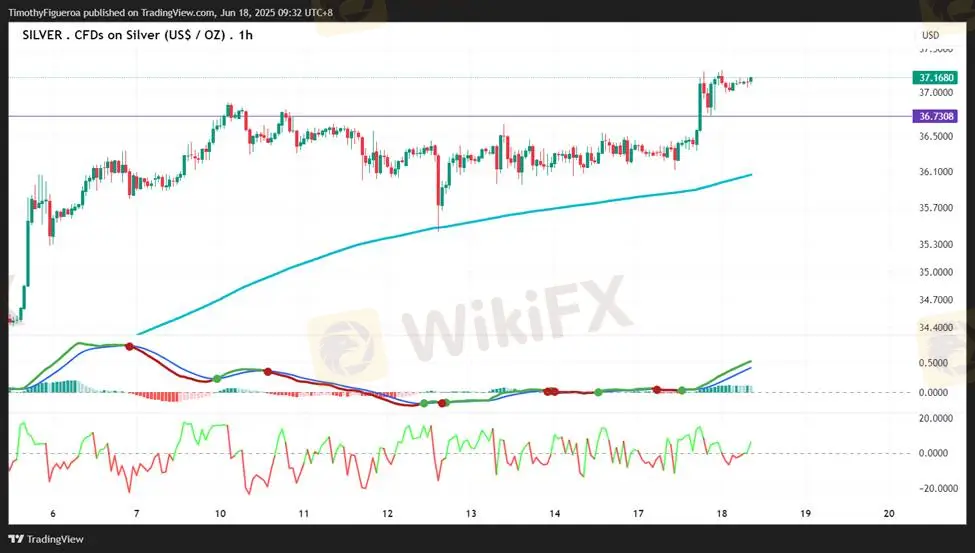Click date label 19 on time axis
Screen dimensions: 975x553
(x=805, y=514)
